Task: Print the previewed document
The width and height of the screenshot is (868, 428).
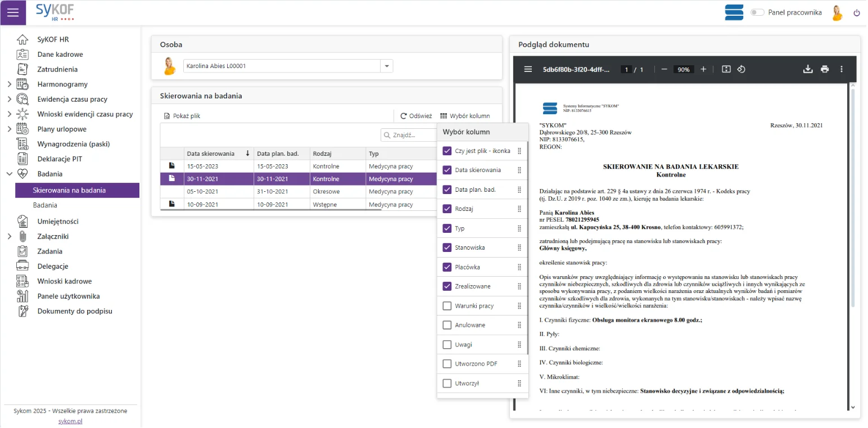Action: [x=825, y=69]
